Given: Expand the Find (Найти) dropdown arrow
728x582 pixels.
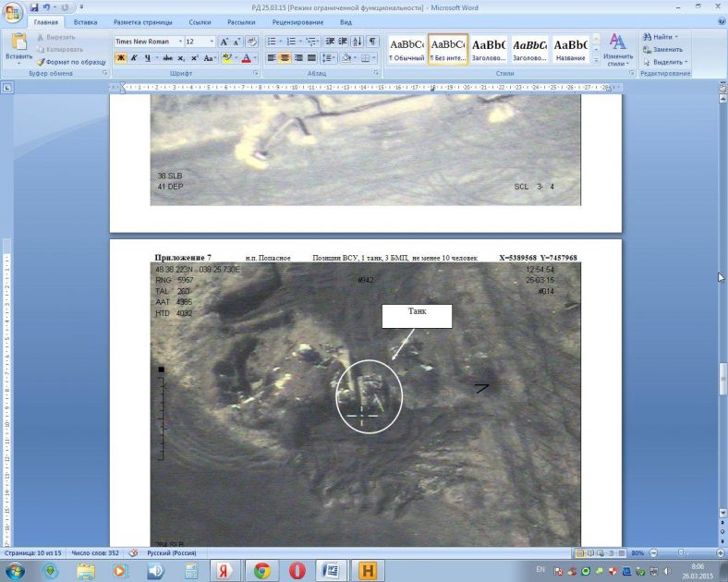Looking at the screenshot, I should pyautogui.click(x=676, y=37).
